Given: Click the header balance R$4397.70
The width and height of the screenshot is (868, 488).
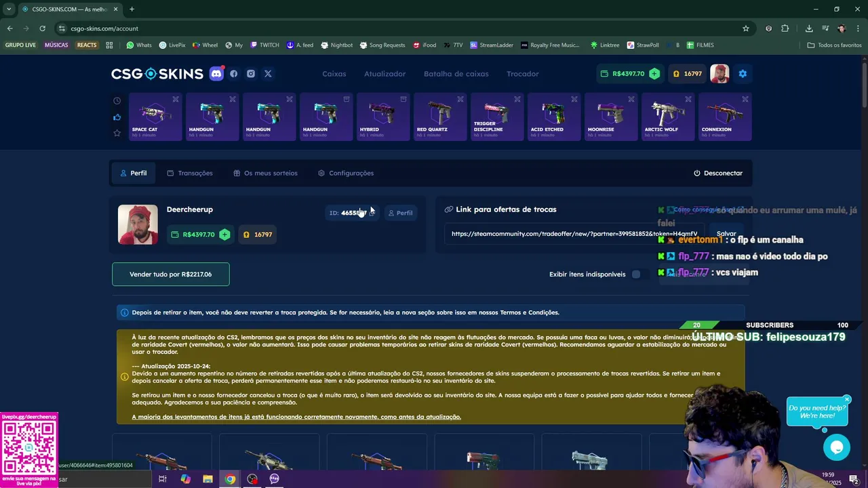Looking at the screenshot, I should [x=628, y=74].
